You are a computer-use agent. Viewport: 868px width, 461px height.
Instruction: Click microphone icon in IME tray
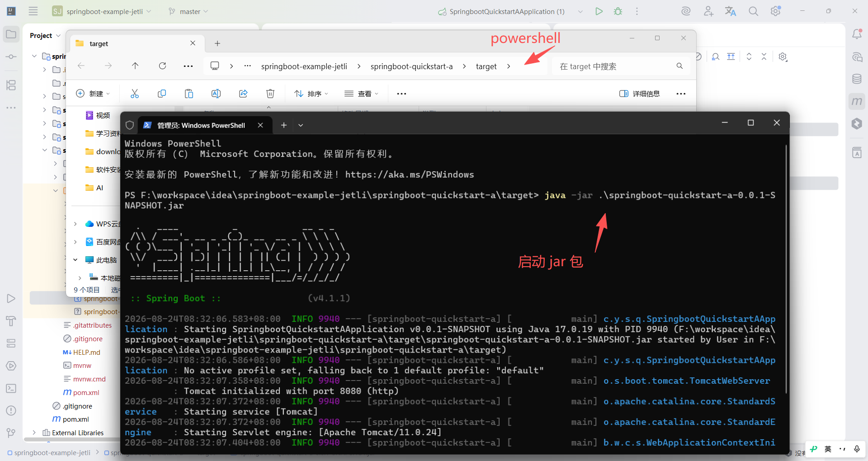click(857, 449)
